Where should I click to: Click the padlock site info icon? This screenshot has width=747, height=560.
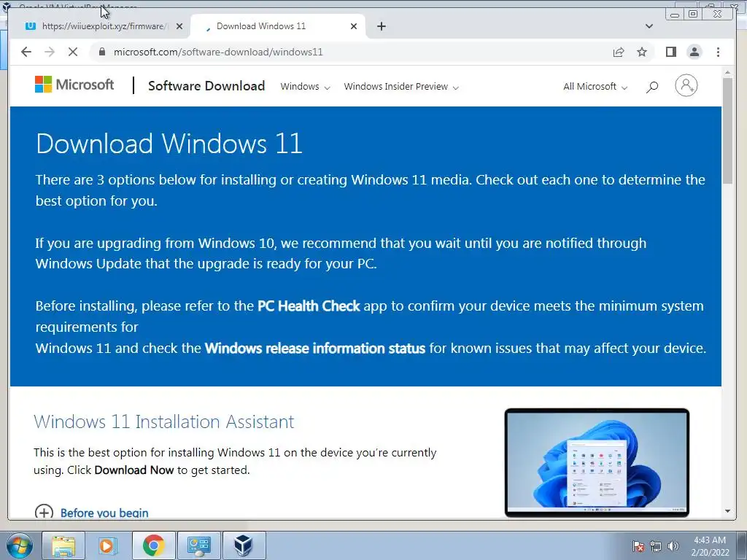click(x=101, y=52)
